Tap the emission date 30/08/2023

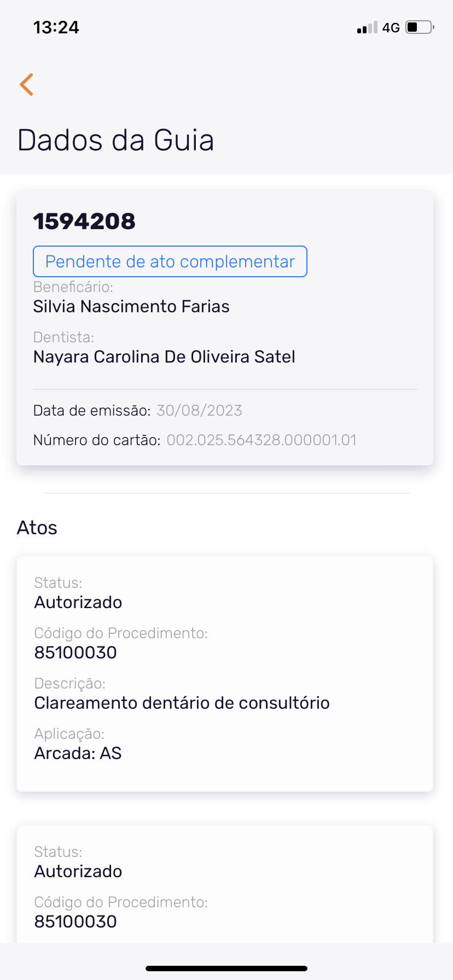[x=199, y=410]
